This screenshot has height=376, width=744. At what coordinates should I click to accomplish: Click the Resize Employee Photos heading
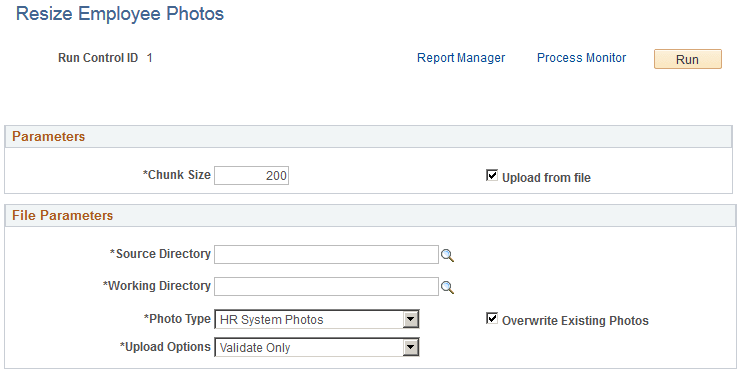tap(120, 14)
